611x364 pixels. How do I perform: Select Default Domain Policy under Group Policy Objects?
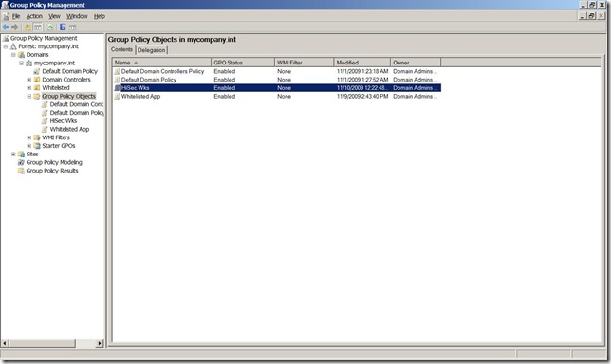77,113
